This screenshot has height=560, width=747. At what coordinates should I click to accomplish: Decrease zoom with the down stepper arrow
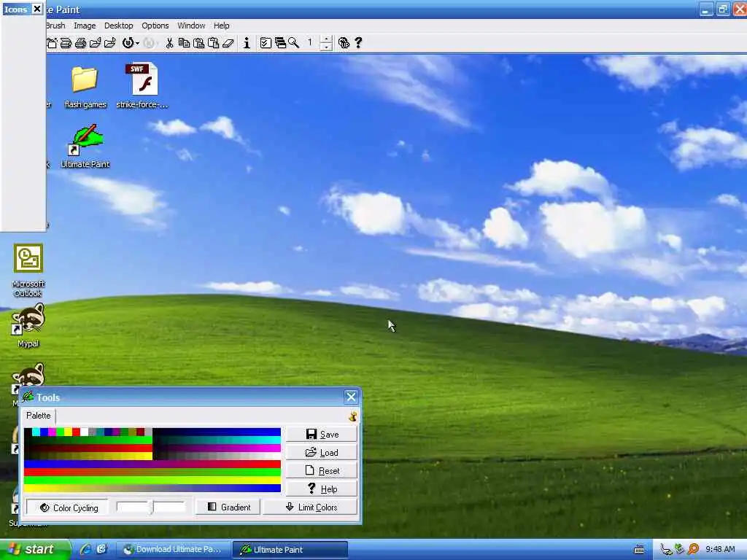click(326, 47)
